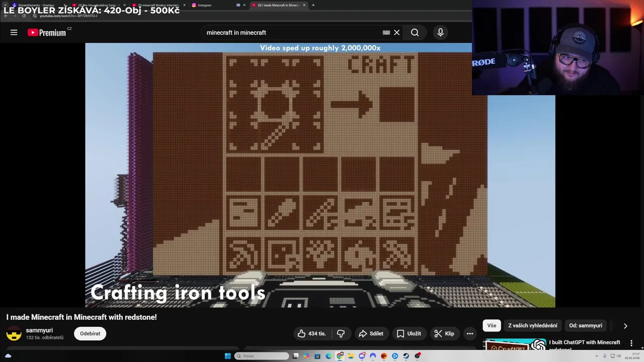
Task: Open the Copilot taskbar icon
Action: pos(306,356)
